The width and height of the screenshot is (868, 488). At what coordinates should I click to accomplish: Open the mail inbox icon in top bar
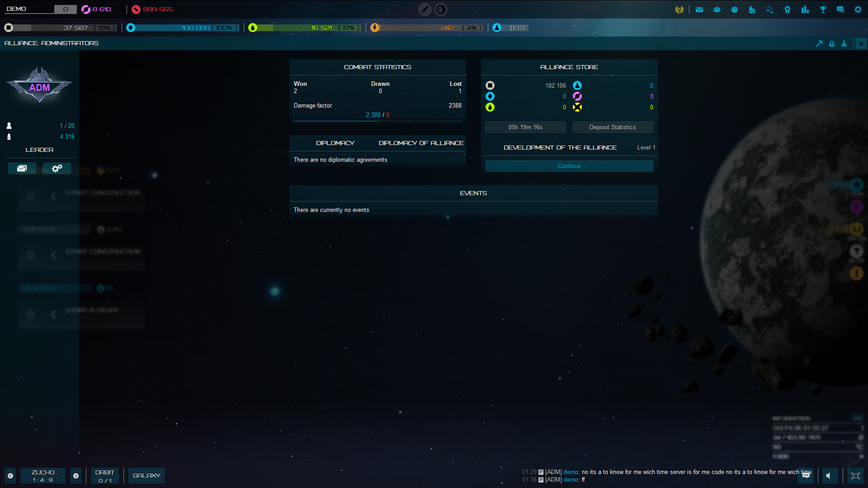pyautogui.click(x=699, y=9)
